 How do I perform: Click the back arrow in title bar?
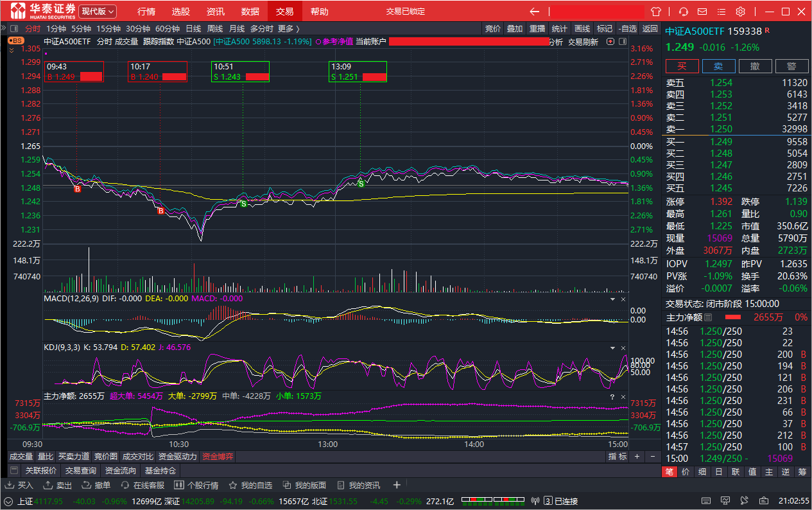534,12
